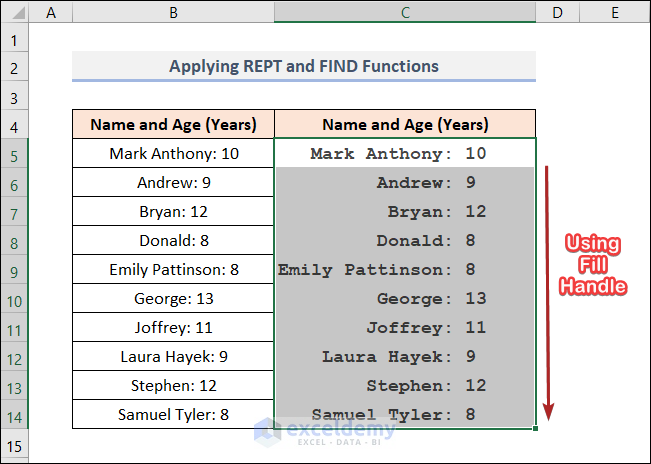Select column C Name and Age header cell
This screenshot has height=464, width=651.
tap(405, 125)
